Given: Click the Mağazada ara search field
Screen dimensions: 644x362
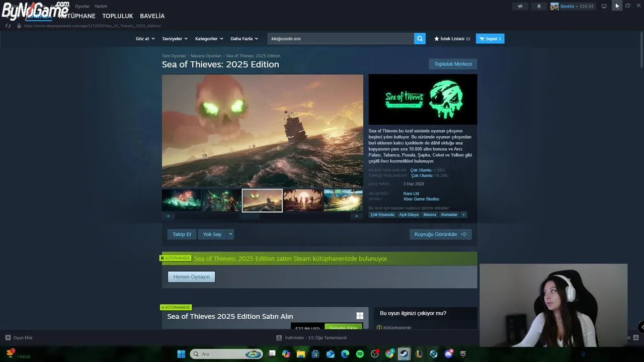Looking at the screenshot, I should (341, 39).
